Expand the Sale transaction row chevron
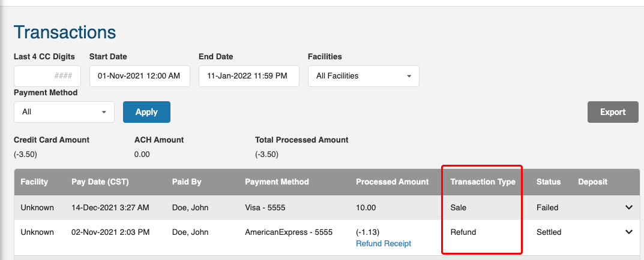Image resolution: width=644 pixels, height=260 pixels. click(629, 207)
